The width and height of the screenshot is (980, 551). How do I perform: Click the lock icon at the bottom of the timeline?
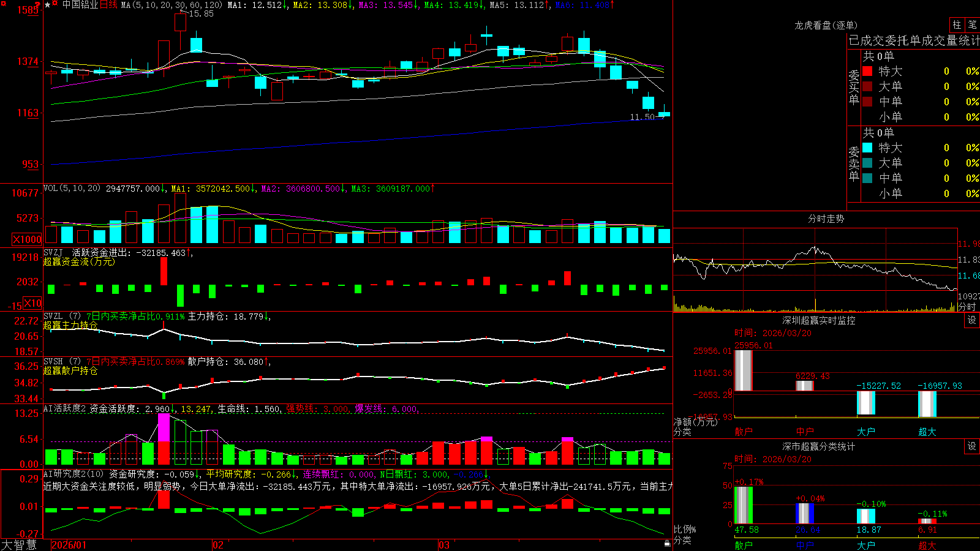click(668, 544)
